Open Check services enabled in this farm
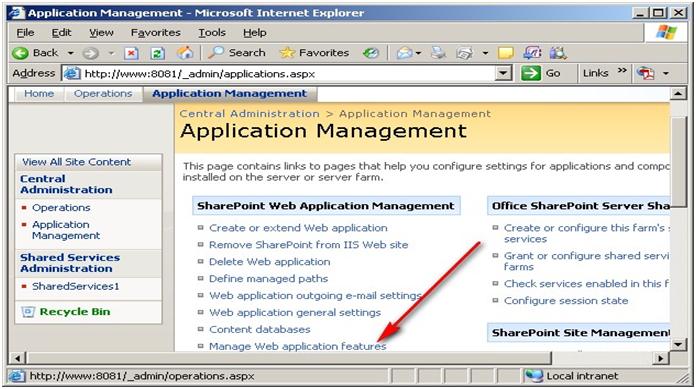696x389 pixels. coord(586,284)
